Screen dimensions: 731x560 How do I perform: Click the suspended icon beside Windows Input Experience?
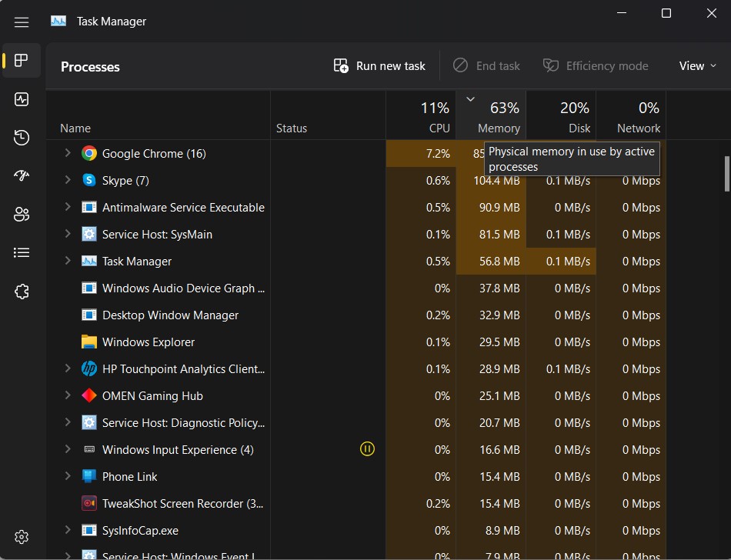367,448
